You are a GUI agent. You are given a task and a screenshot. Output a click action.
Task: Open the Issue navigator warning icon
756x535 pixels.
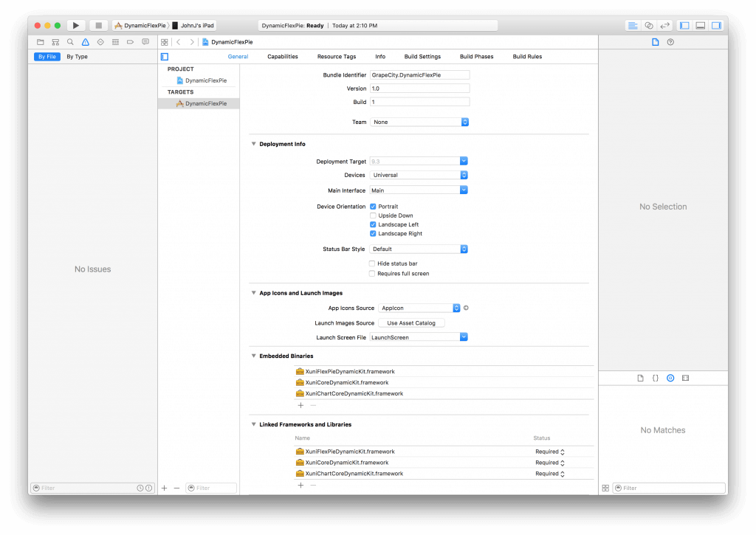[86, 42]
